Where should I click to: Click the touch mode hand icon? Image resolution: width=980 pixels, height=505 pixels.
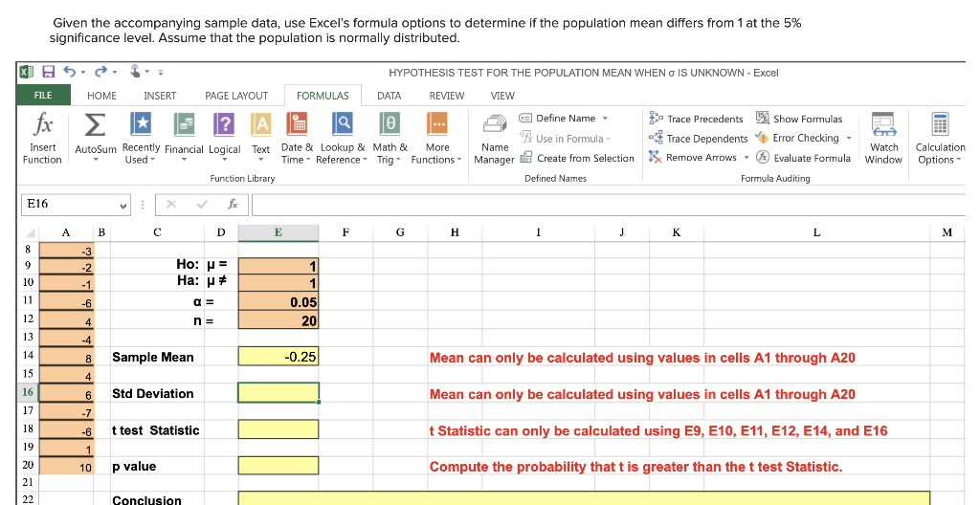pyautogui.click(x=135, y=71)
